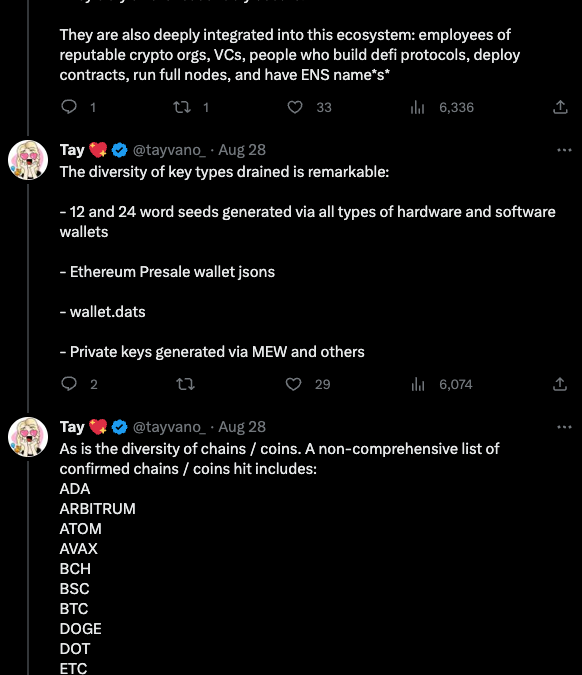Reply to the key types drained tweet
Image resolution: width=582 pixels, height=675 pixels.
[x=69, y=384]
